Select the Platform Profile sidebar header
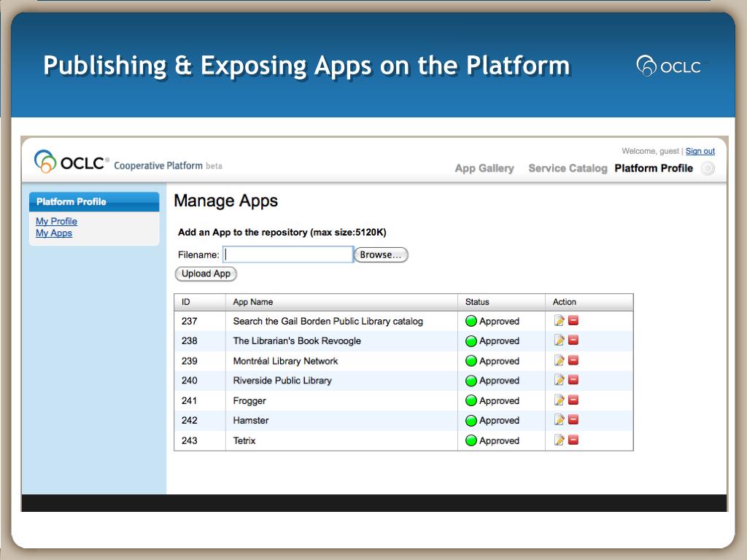 click(x=94, y=201)
